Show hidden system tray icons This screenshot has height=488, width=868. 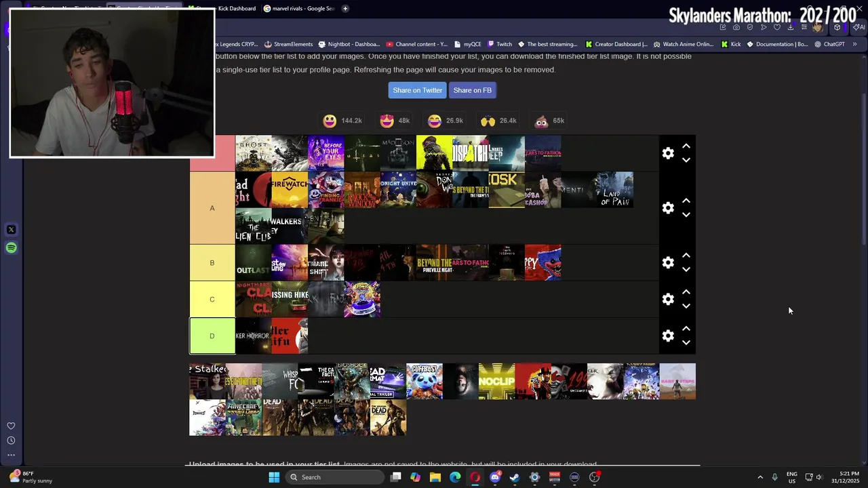point(760,477)
